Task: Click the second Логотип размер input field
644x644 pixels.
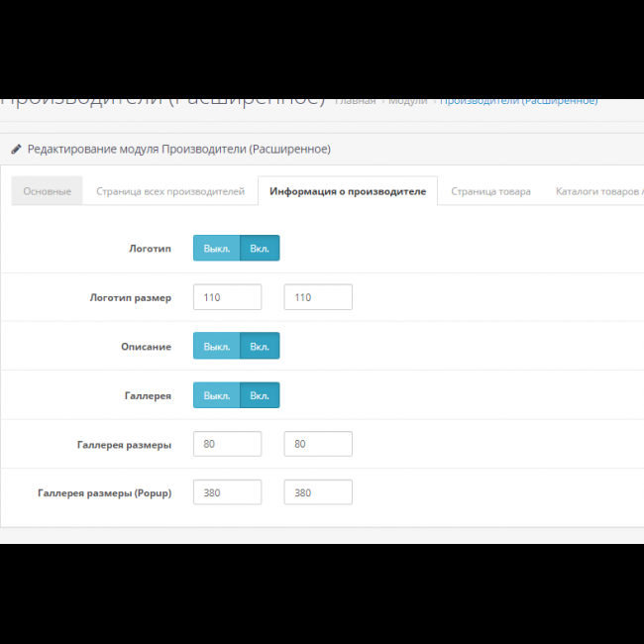Action: tap(318, 297)
